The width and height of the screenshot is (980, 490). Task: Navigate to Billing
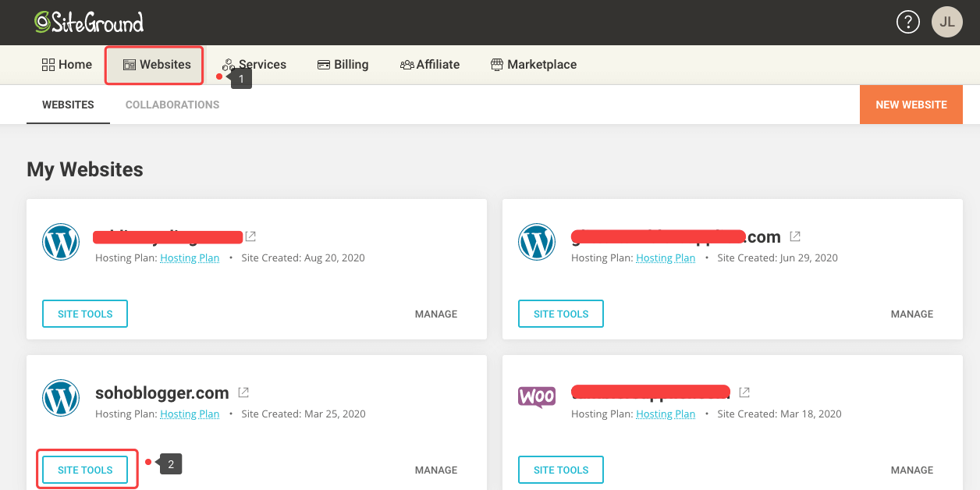coord(343,65)
